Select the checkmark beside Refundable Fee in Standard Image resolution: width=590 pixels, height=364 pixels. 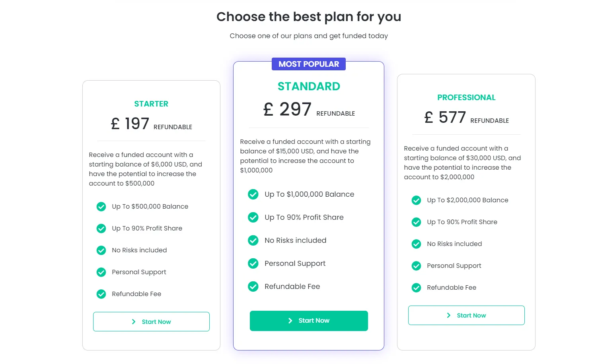click(x=253, y=286)
